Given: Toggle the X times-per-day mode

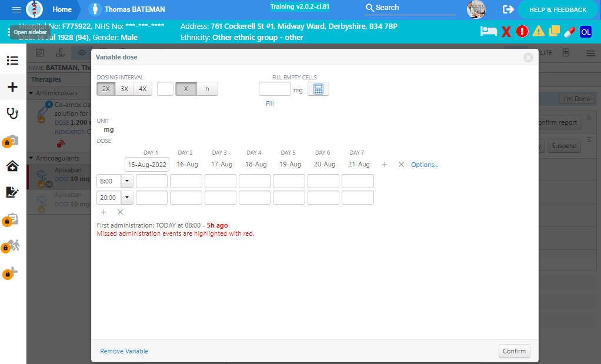Looking at the screenshot, I should point(186,89).
